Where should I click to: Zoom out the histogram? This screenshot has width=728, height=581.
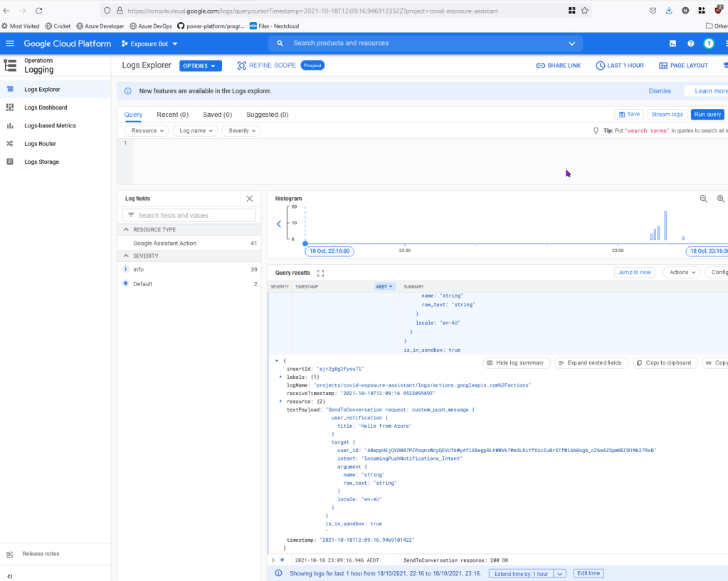point(704,199)
